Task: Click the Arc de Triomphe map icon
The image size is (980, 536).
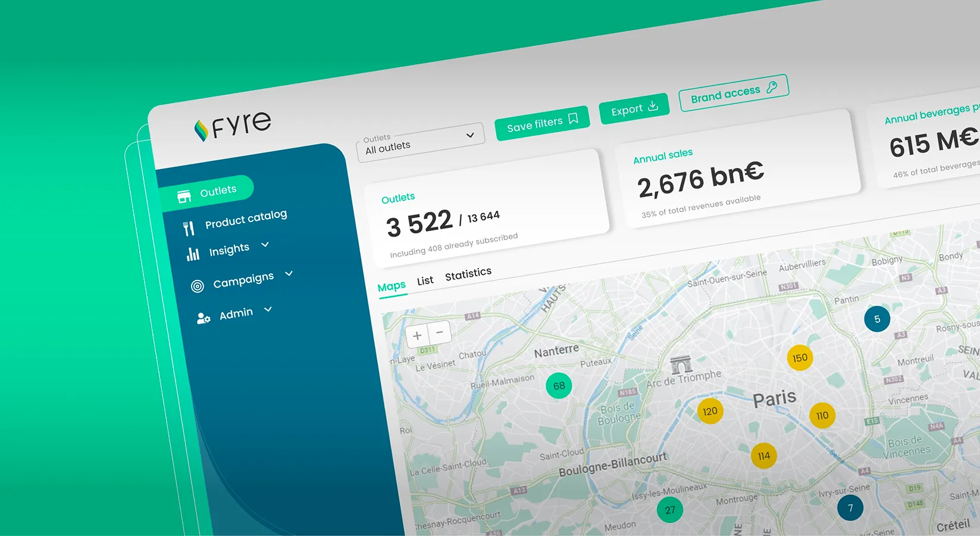Action: click(681, 364)
